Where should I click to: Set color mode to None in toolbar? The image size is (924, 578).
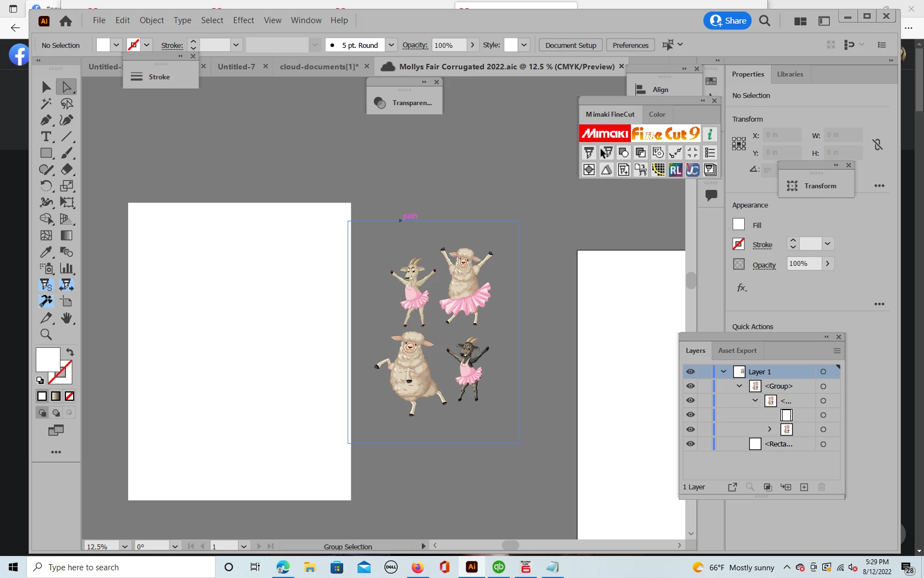point(70,396)
